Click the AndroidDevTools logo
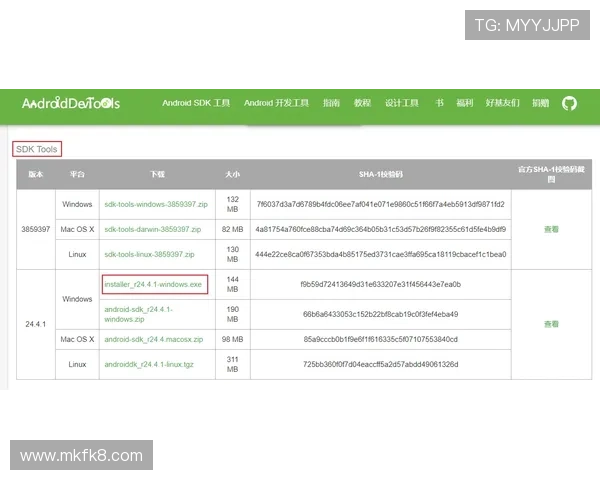This screenshot has width=600, height=480. (71, 103)
